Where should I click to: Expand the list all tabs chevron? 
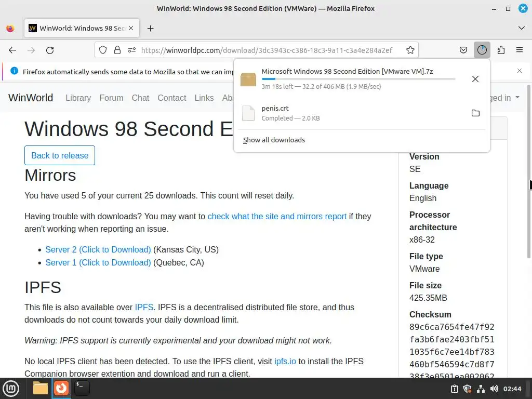[x=522, y=28]
